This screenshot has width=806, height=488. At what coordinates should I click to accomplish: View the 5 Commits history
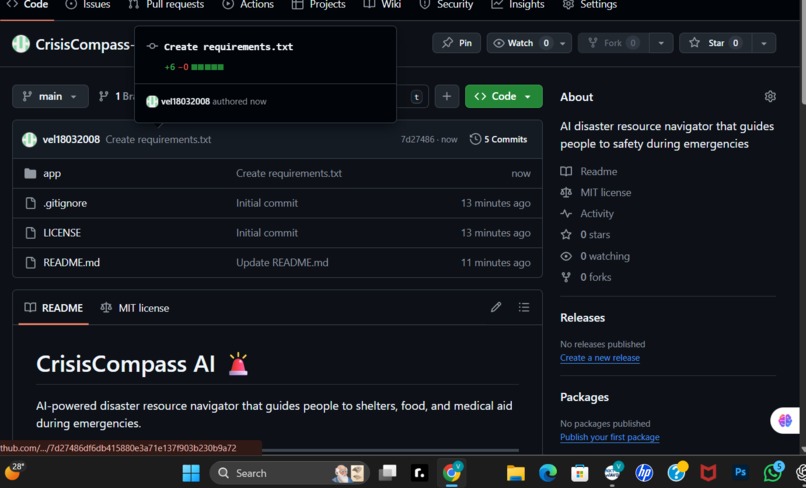(498, 139)
